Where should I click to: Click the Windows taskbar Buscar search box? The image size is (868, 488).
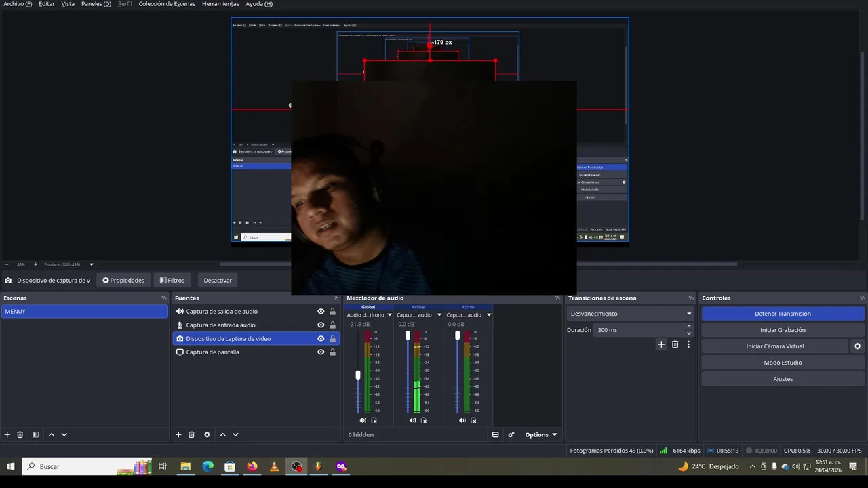click(88, 466)
